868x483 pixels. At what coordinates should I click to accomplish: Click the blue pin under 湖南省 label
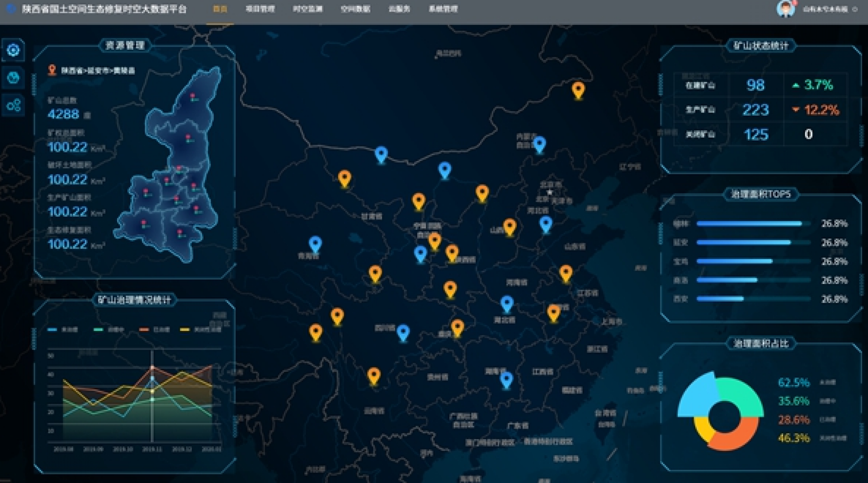tap(506, 380)
